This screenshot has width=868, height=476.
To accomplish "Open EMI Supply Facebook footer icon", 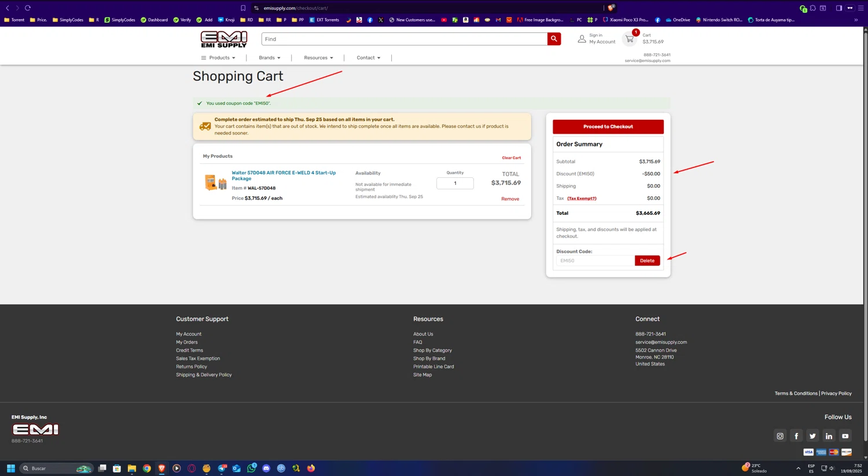I will [796, 436].
